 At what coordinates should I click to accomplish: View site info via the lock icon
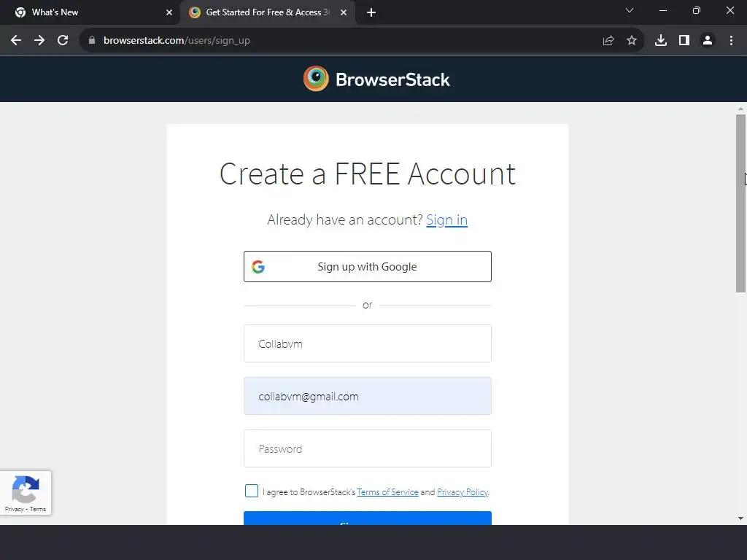[92, 41]
